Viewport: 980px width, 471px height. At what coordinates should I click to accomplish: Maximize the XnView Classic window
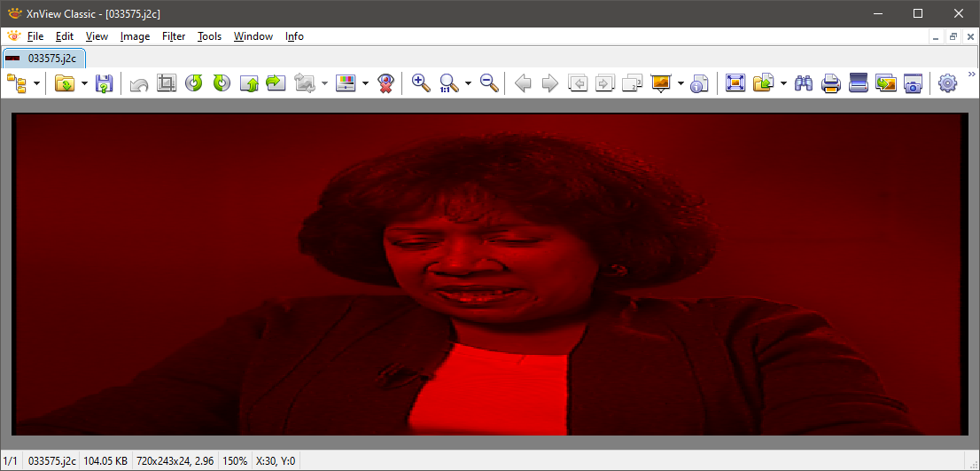(x=917, y=13)
